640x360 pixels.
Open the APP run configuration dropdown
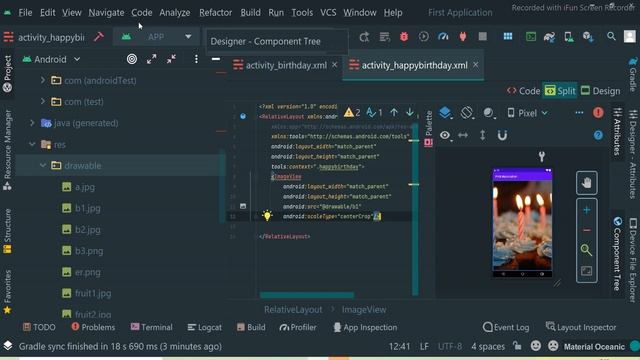coord(156,37)
